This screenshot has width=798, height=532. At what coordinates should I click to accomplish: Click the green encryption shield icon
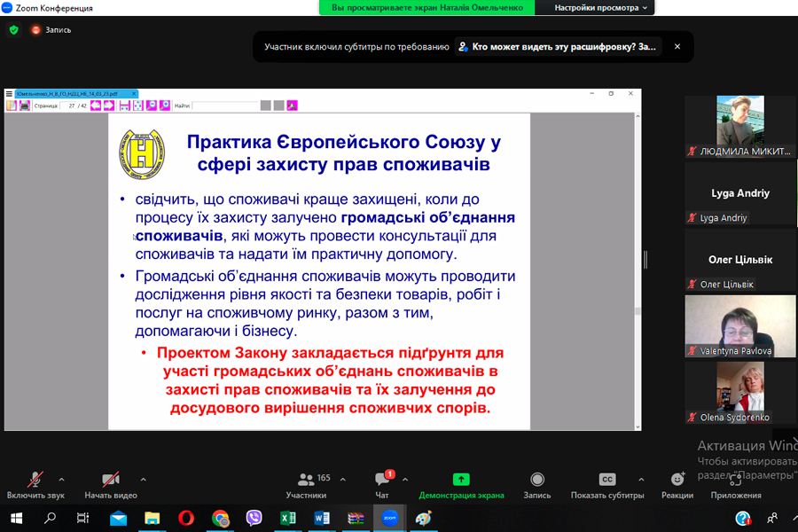tap(13, 30)
